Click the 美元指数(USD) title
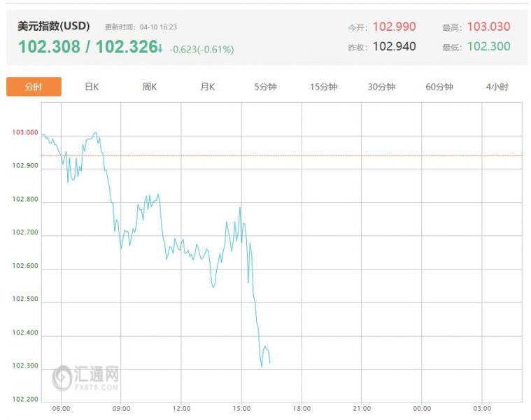531x420 pixels. tap(54, 27)
